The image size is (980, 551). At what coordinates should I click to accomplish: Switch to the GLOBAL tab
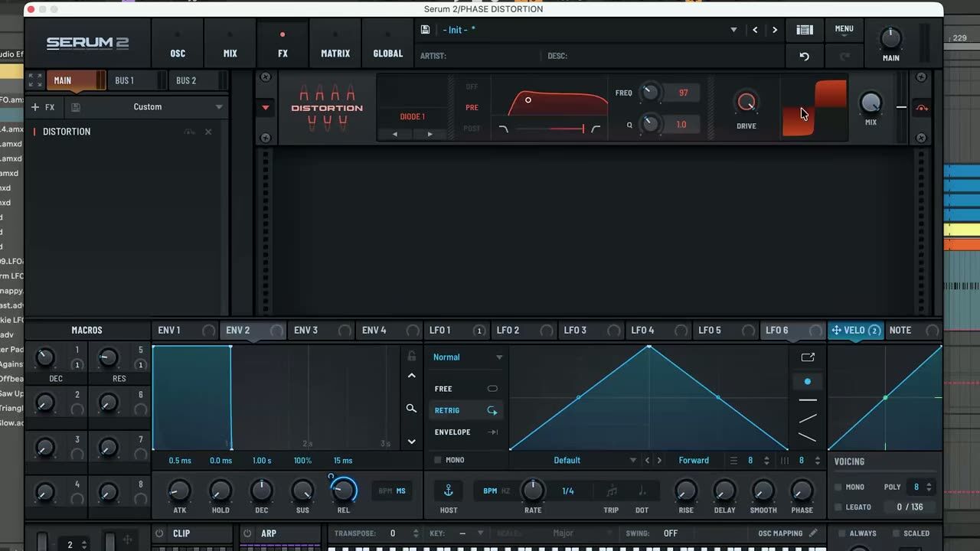coord(387,44)
